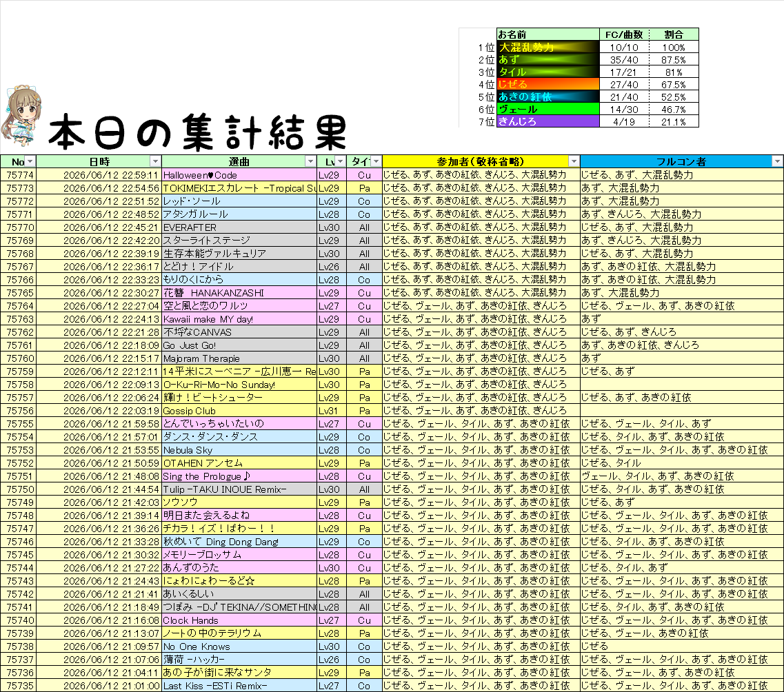This screenshot has height=692, width=784.
Task: Open the 日時 column filter dropdown
Action: point(156,161)
